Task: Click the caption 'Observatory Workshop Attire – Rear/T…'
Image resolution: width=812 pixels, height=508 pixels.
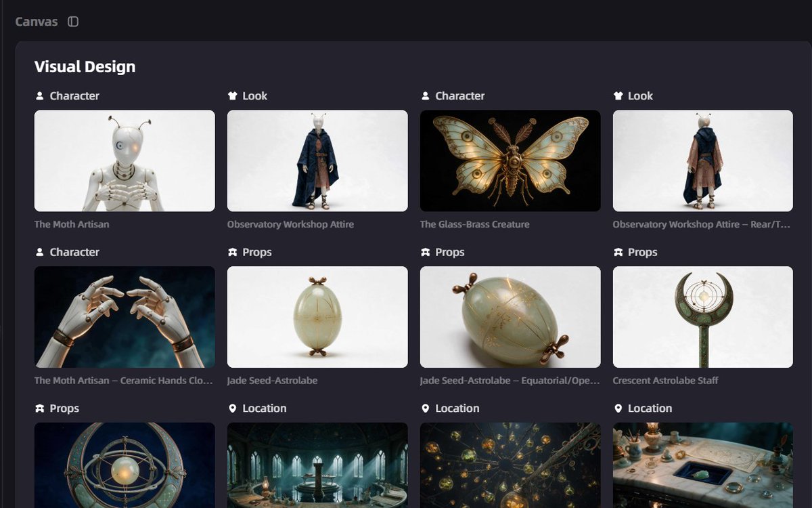Action: [701, 224]
